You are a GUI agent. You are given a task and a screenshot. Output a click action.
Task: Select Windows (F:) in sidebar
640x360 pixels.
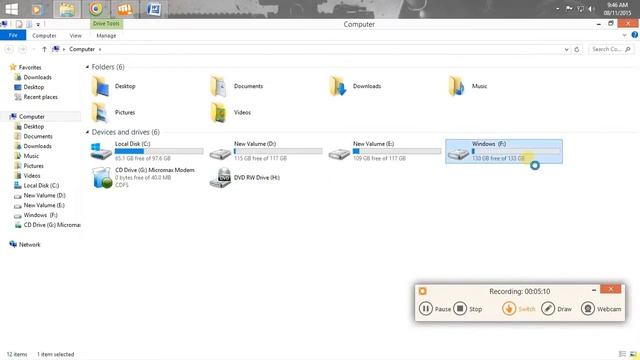(x=40, y=215)
